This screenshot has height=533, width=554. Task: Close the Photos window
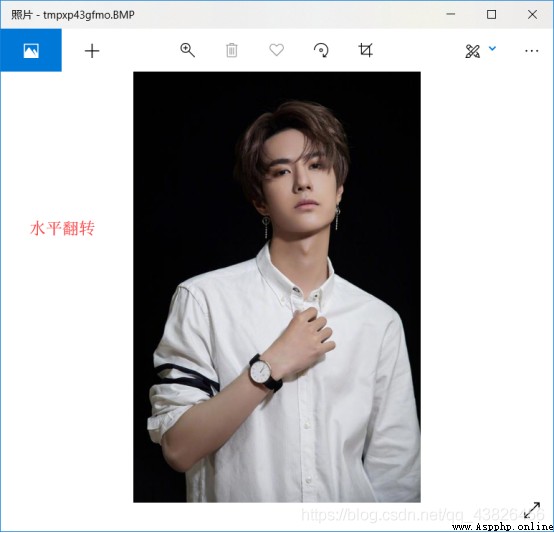tap(532, 14)
